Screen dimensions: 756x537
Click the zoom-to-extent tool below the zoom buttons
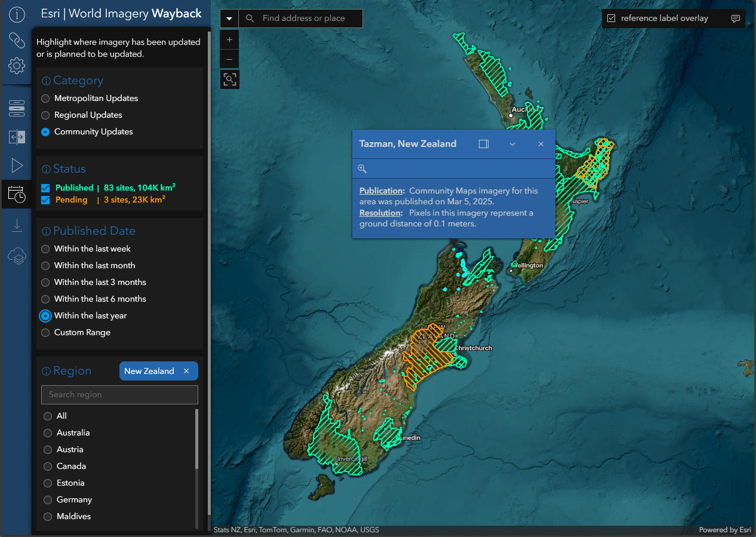(230, 79)
